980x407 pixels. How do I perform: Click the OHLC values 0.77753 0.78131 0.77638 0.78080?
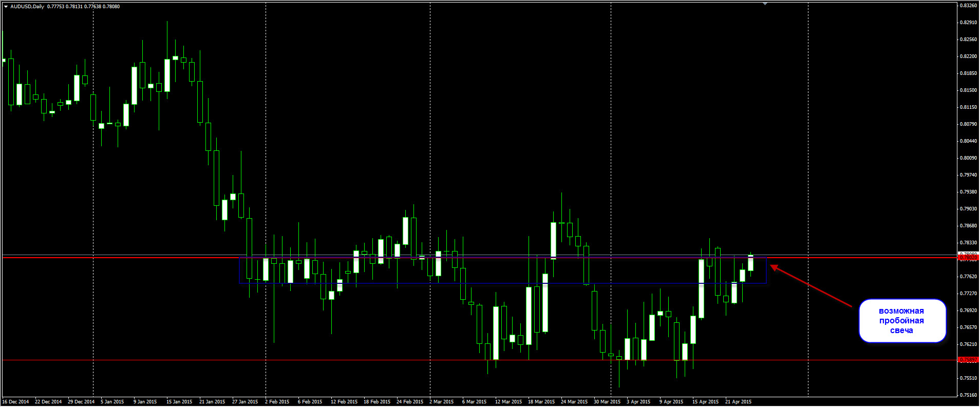click(84, 7)
